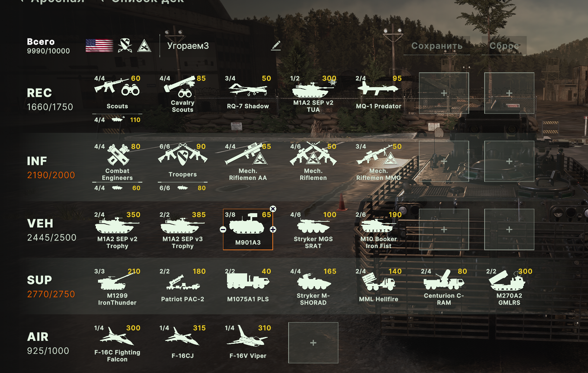Select the F-16V Viper aircraft
The width and height of the screenshot is (588, 373).
[x=248, y=343]
